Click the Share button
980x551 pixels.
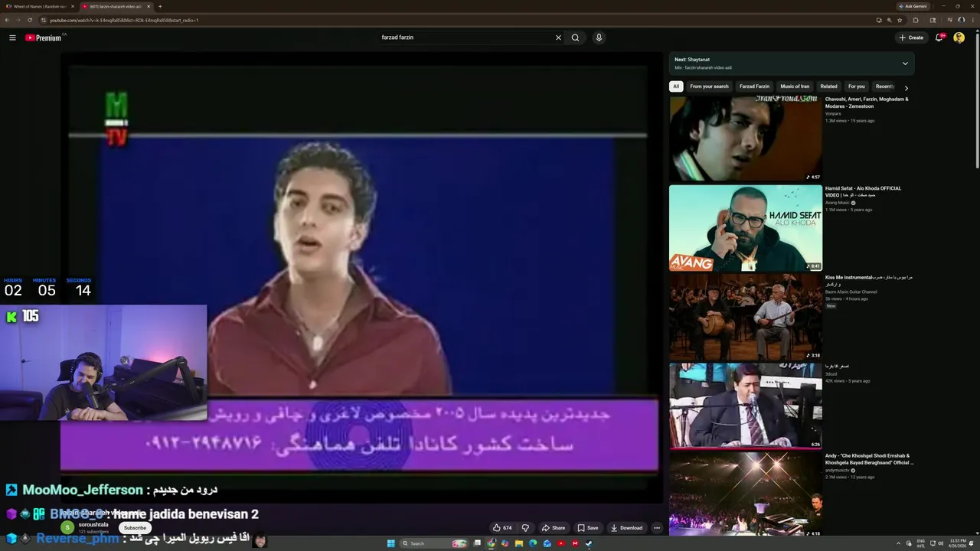click(553, 527)
